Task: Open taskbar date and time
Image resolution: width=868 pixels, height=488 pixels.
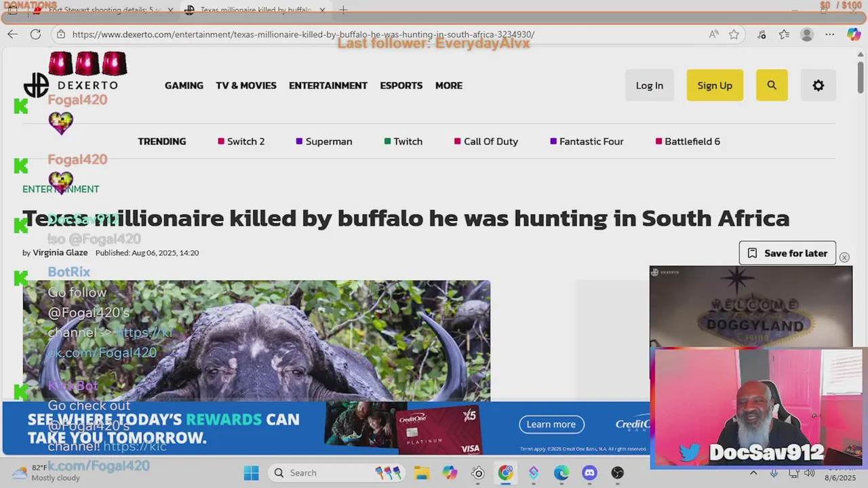Action: point(839,473)
